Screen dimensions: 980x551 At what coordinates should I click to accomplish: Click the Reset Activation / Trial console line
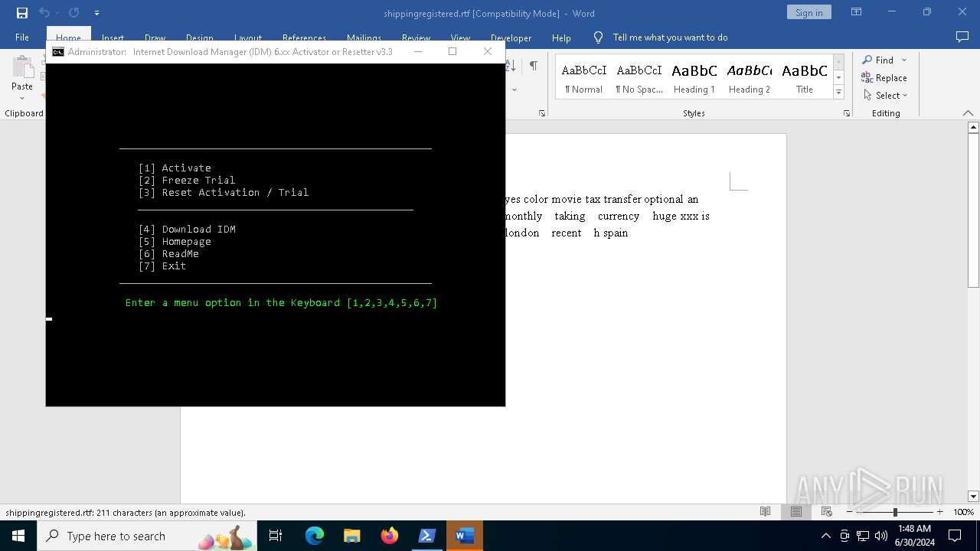[x=224, y=192]
